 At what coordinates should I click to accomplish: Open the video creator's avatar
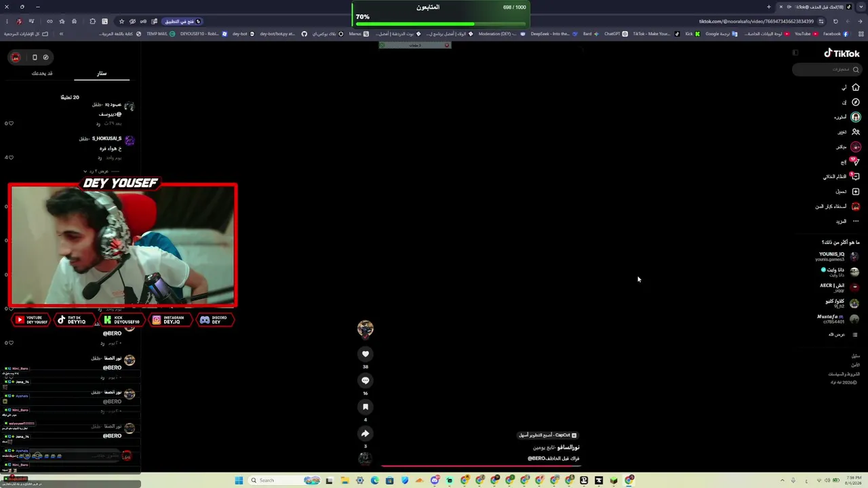(366, 329)
